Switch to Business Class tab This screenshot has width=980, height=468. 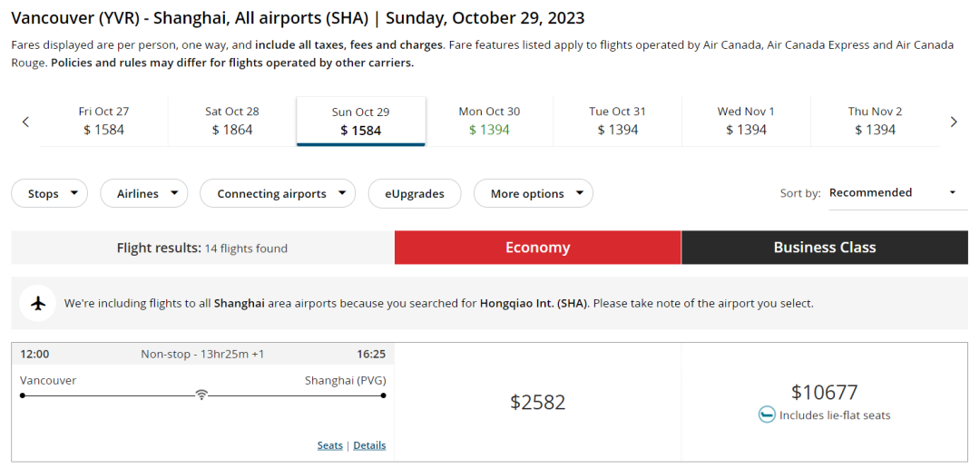824,248
